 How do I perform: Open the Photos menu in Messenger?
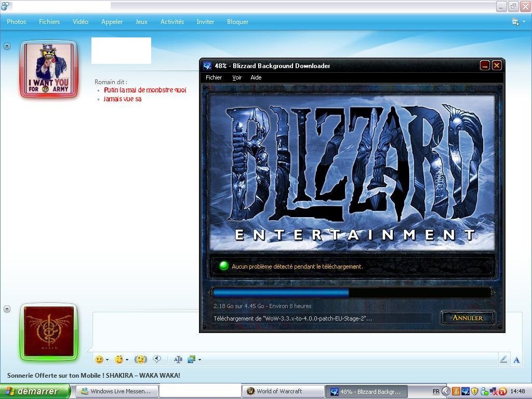click(16, 22)
